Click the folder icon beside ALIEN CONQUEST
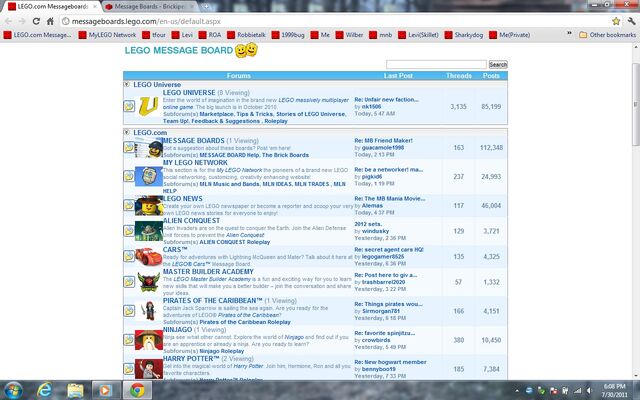Viewport: 640px width, 400px height. tap(129, 231)
